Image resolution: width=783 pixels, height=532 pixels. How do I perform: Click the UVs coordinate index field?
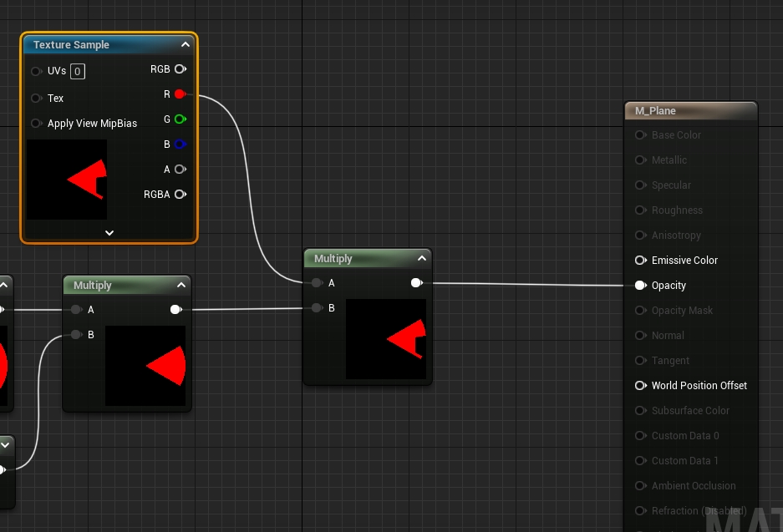77,72
